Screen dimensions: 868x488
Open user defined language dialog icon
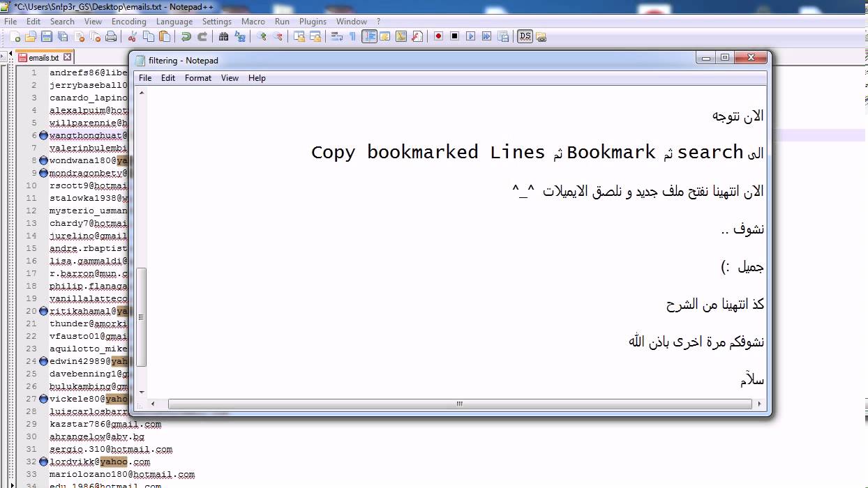tap(384, 36)
